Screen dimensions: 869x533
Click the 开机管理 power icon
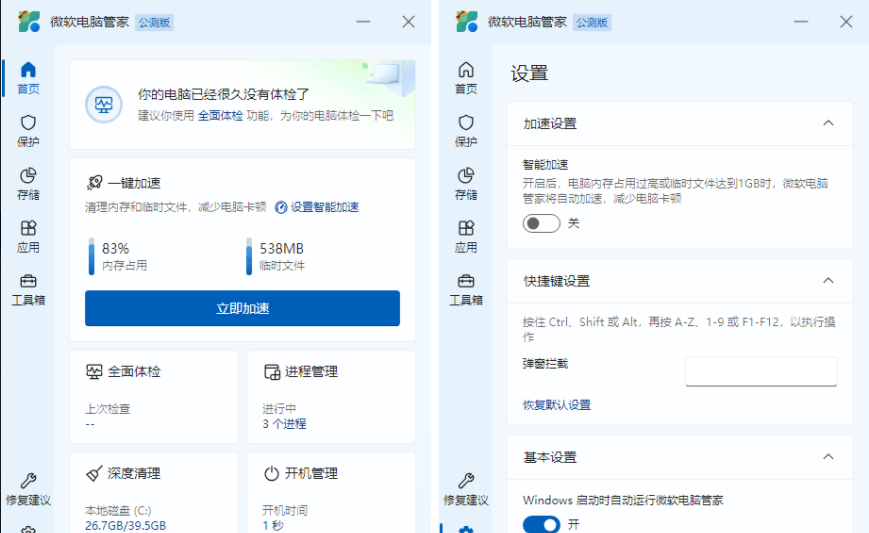[x=271, y=474]
